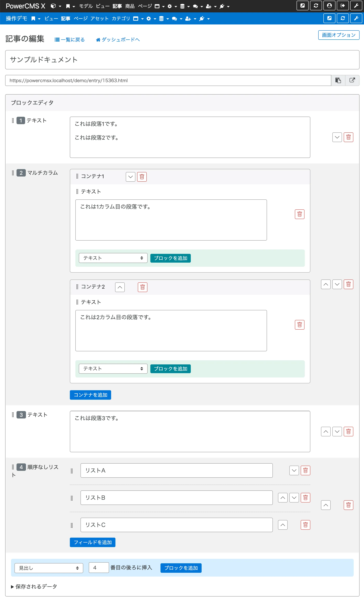The width and height of the screenshot is (364, 601).
Task: Copy the entry URL with clipboard icon
Action: pyautogui.click(x=338, y=80)
